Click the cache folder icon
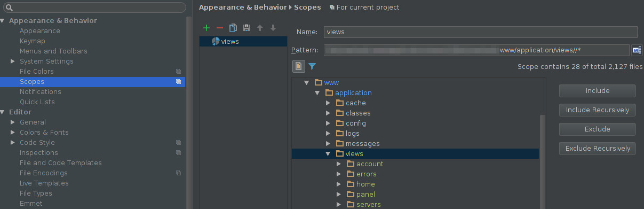This screenshot has width=644, height=209. (x=340, y=103)
